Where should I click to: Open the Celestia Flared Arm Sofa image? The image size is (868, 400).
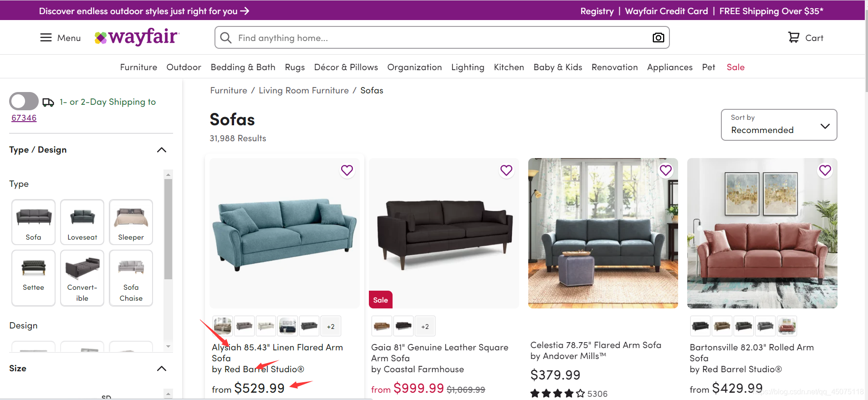pyautogui.click(x=603, y=233)
